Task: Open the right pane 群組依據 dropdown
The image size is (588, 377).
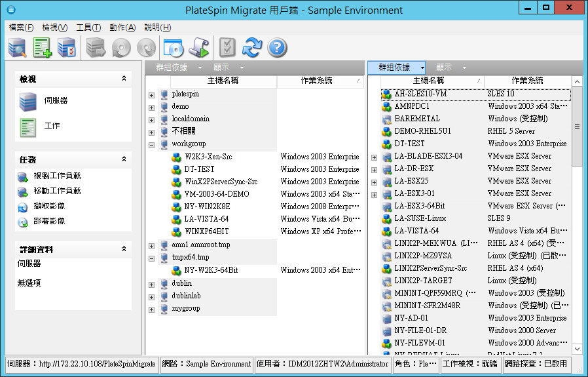Action: click(x=397, y=67)
